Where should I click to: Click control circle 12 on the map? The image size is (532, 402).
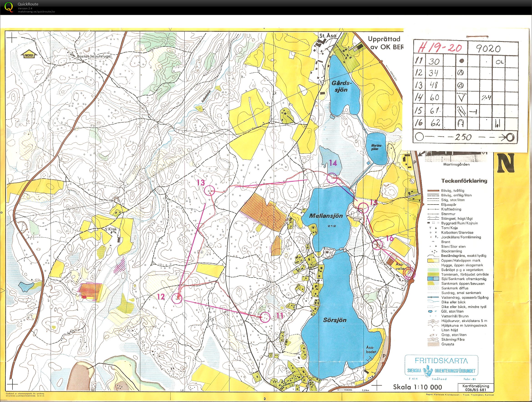coord(177,298)
